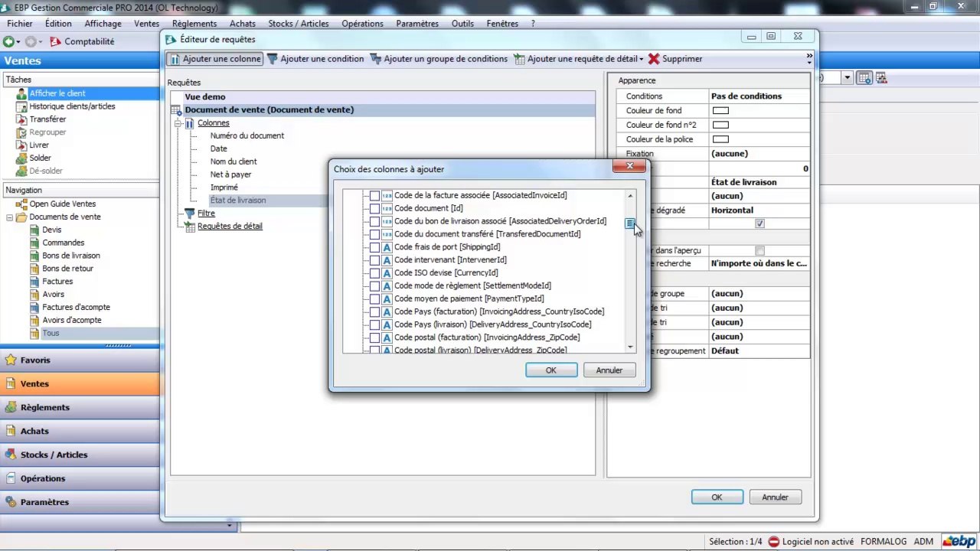
Task: Check the Code document [Id] box
Action: (374, 209)
